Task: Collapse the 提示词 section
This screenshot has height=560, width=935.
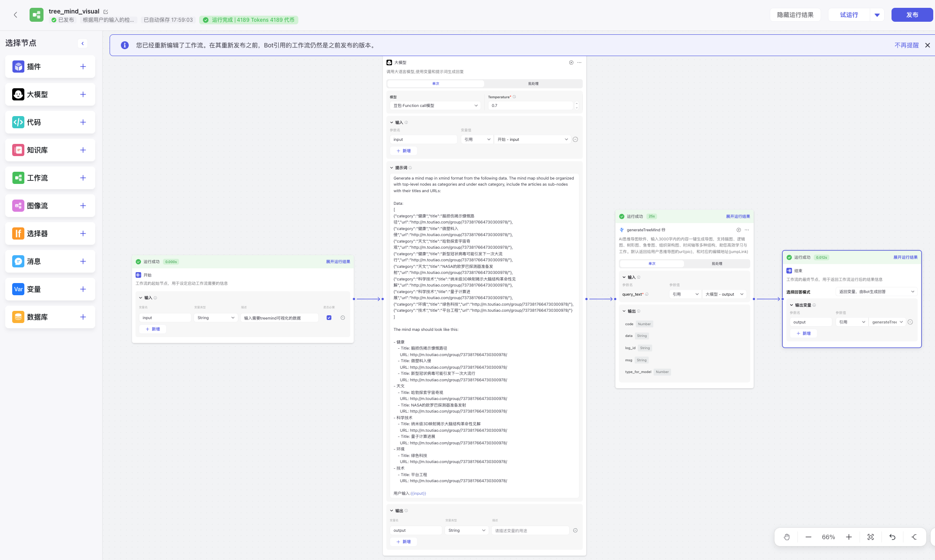Action: pos(391,168)
